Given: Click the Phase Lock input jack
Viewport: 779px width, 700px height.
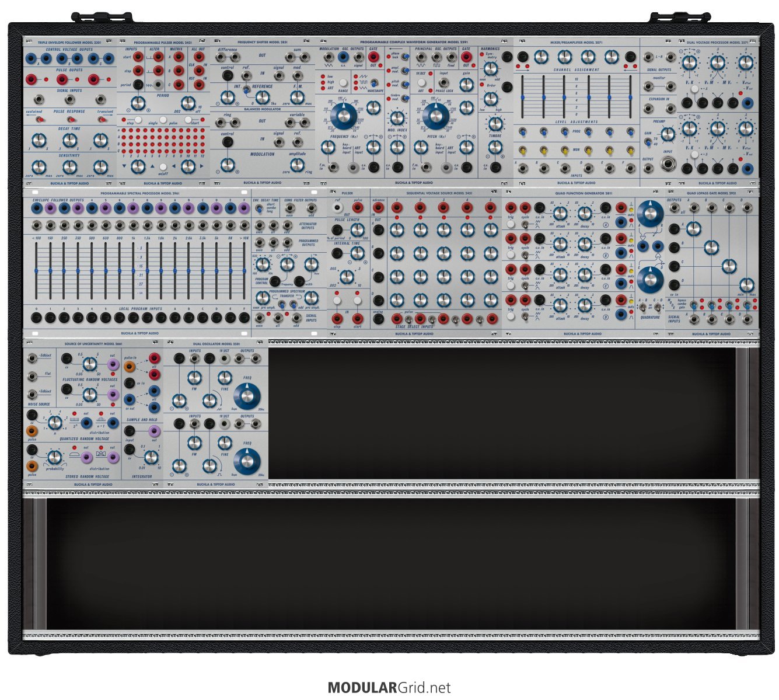Looking at the screenshot, I should click(x=444, y=83).
